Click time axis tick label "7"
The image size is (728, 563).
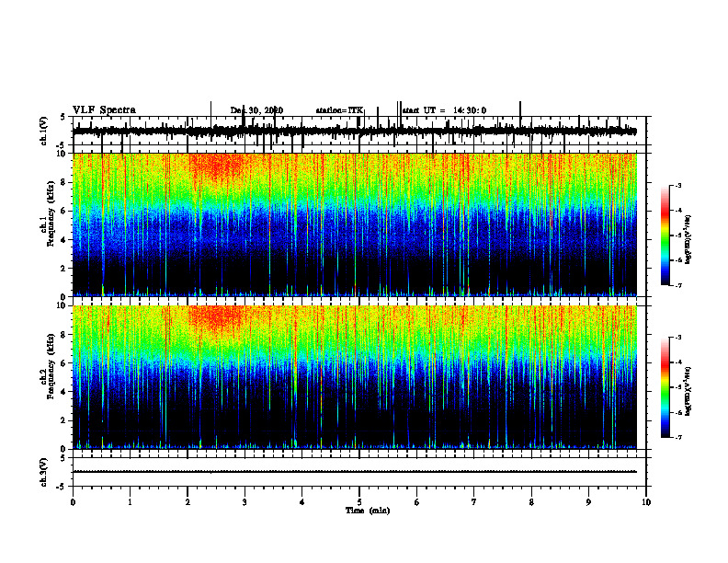pyautogui.click(x=474, y=502)
